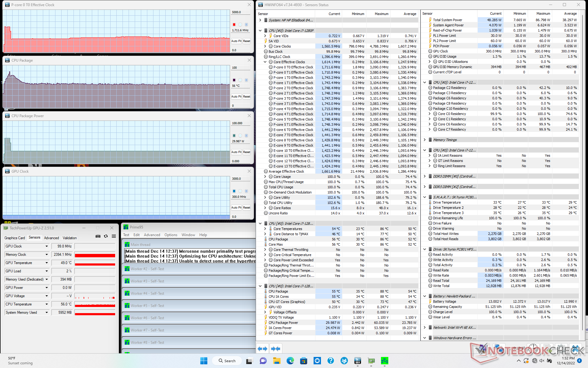588x368 pixels.
Task: Click the GPU-Z screenshot camera icon
Action: [x=98, y=236]
